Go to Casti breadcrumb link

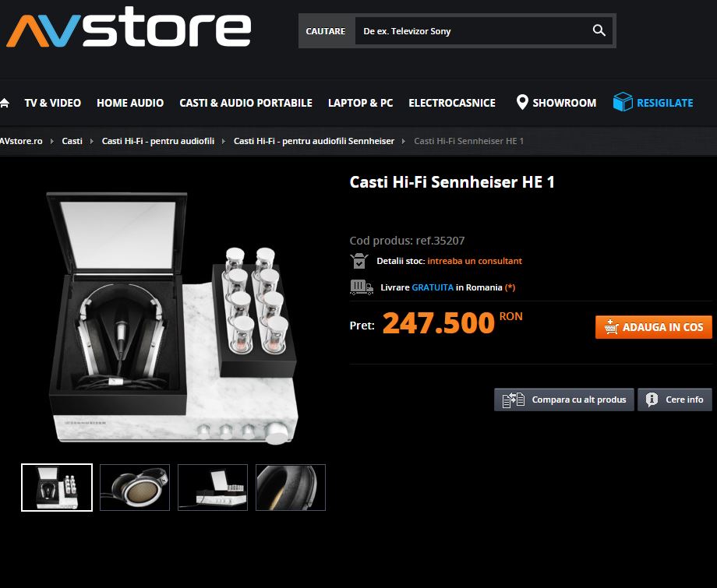[72, 141]
